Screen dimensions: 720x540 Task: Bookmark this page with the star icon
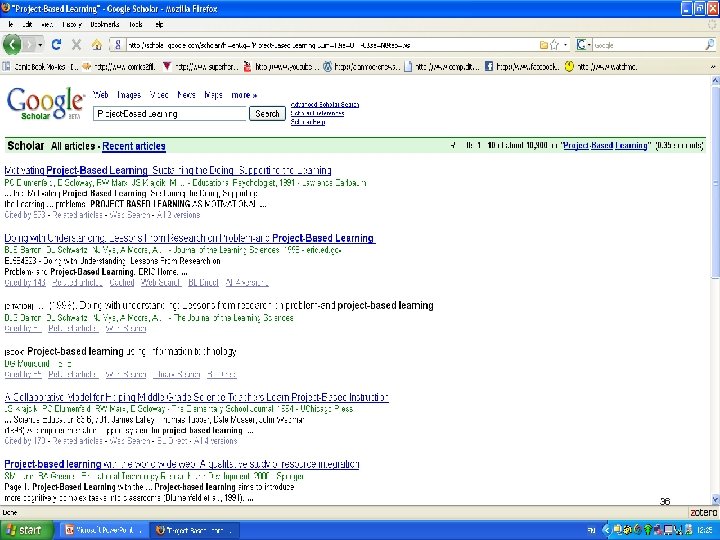click(x=555, y=45)
